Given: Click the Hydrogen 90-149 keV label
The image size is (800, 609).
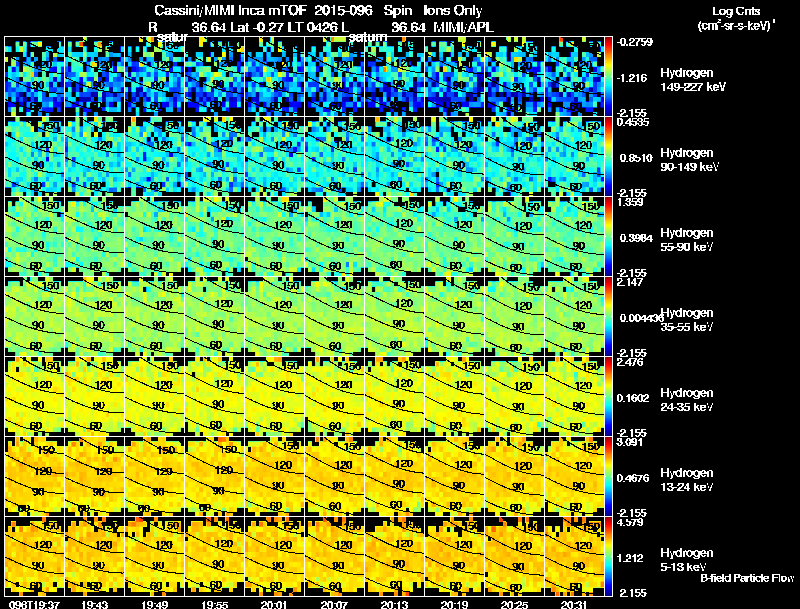Looking at the screenshot, I should (x=689, y=160).
